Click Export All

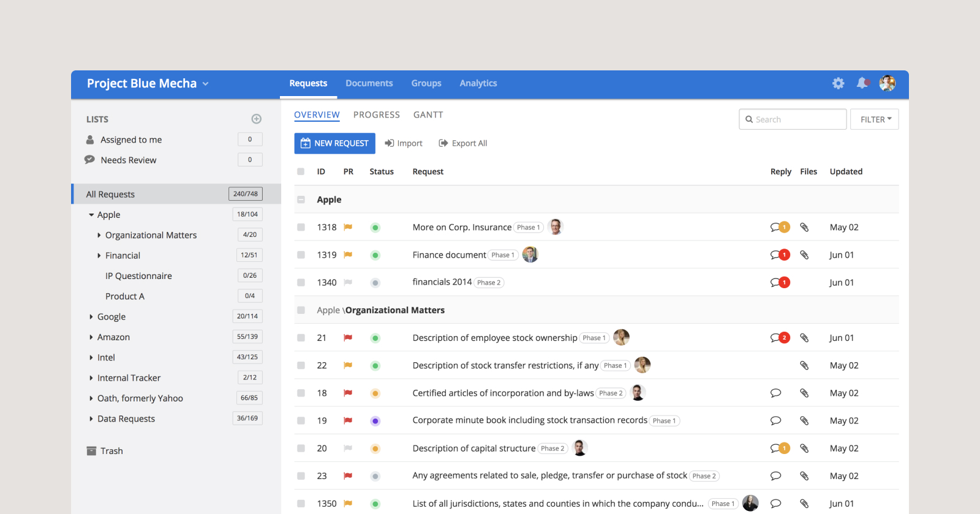click(x=463, y=143)
